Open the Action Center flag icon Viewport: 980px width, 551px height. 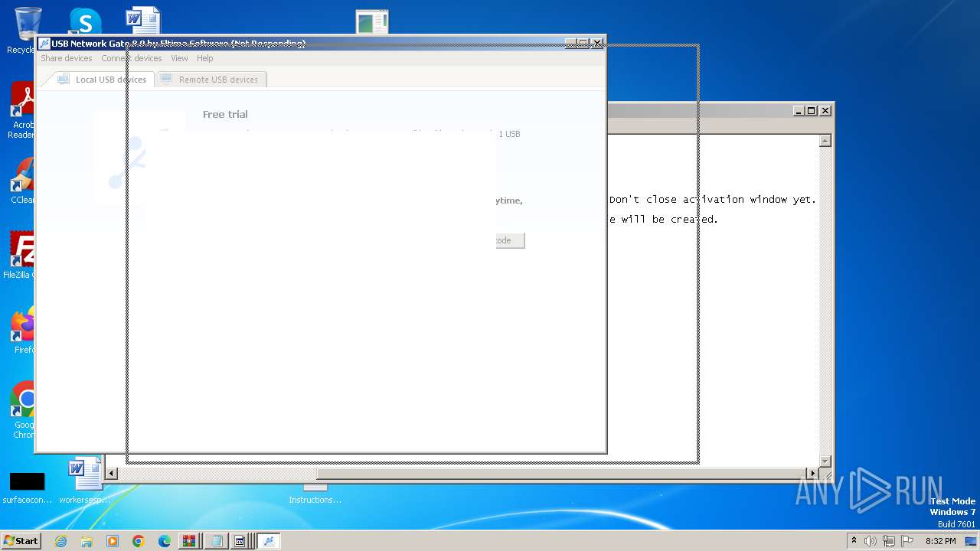(907, 541)
